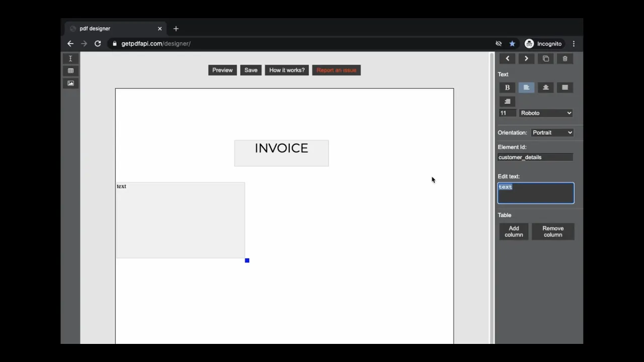
Task: Click the vertical scrollbar of canvas
Action: 492,198
